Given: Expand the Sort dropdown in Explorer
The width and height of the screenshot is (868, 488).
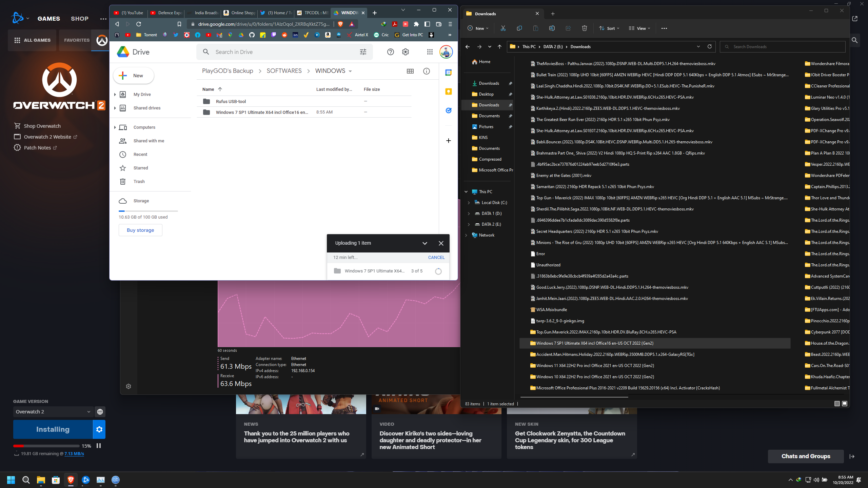Looking at the screenshot, I should tap(609, 28).
